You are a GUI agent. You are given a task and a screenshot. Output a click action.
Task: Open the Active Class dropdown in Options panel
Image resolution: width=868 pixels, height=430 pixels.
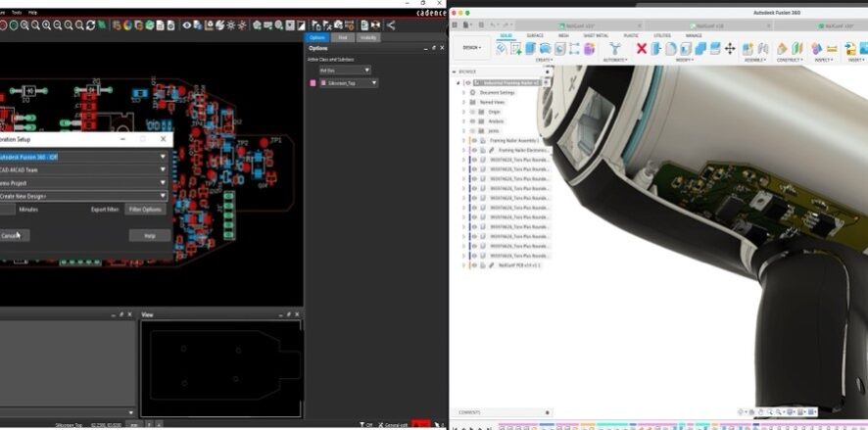coord(345,71)
